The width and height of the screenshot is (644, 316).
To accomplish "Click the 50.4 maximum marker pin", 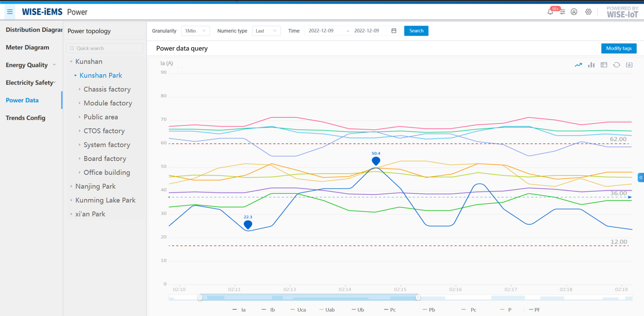I will 376,161.
